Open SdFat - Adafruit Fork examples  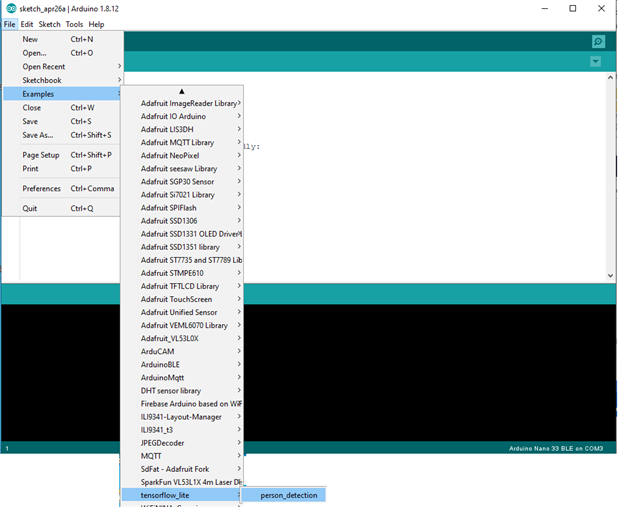pos(182,469)
